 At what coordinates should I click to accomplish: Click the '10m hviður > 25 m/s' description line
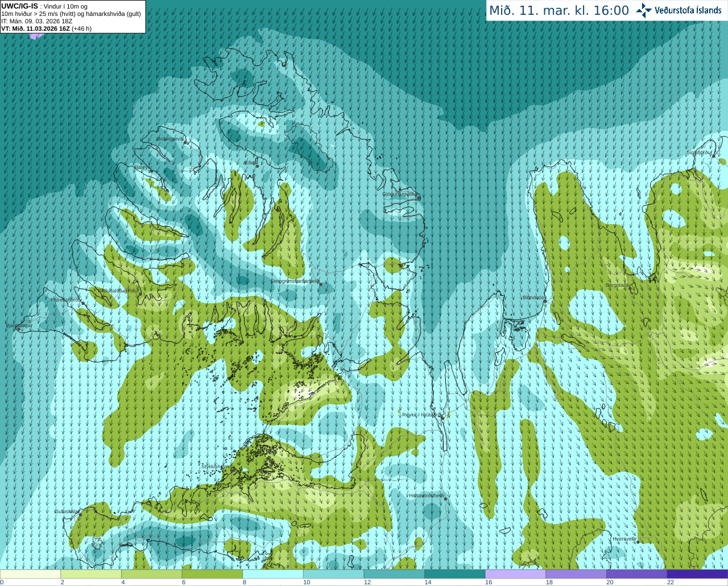coord(71,14)
